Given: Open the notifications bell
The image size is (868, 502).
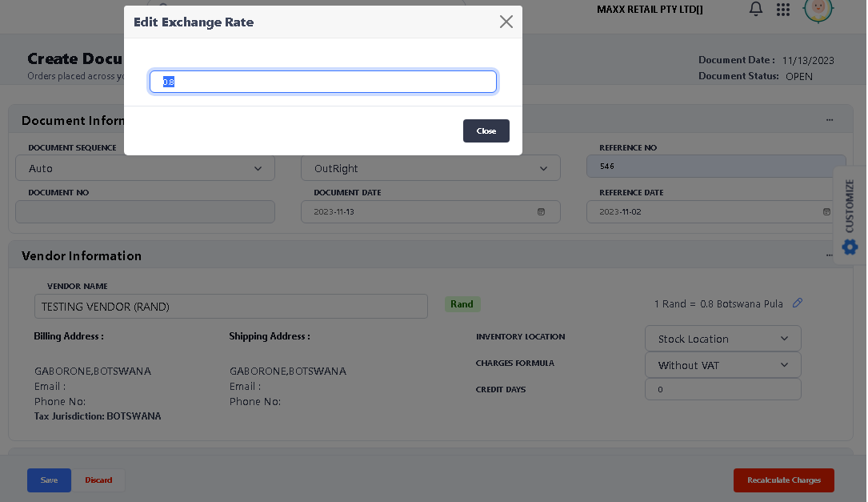Looking at the screenshot, I should tap(755, 10).
